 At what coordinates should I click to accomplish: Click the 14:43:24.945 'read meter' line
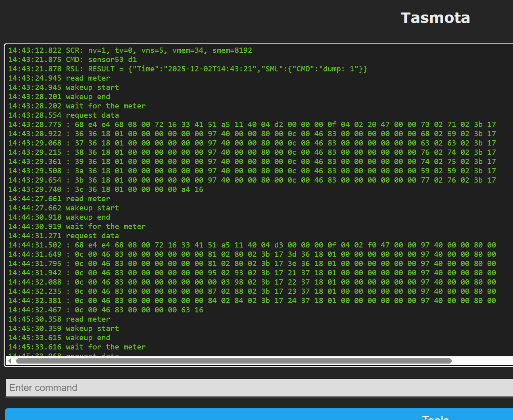59,78
